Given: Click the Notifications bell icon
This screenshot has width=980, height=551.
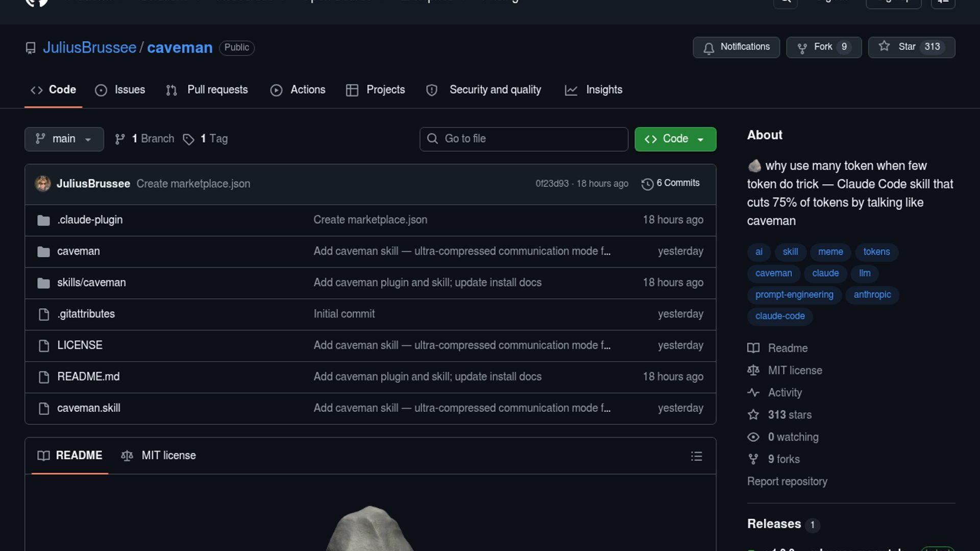Looking at the screenshot, I should coord(708,48).
